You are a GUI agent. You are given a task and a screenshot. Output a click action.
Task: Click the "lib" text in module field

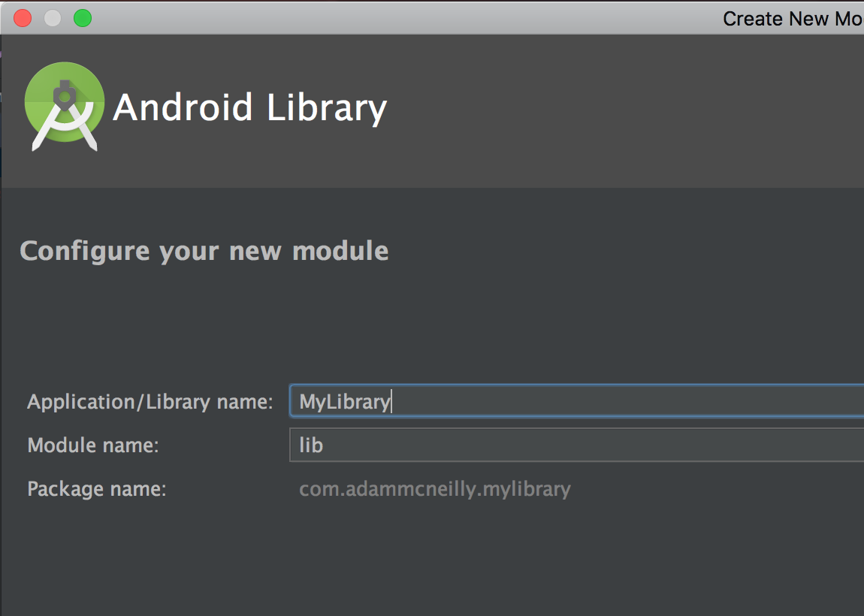click(311, 445)
